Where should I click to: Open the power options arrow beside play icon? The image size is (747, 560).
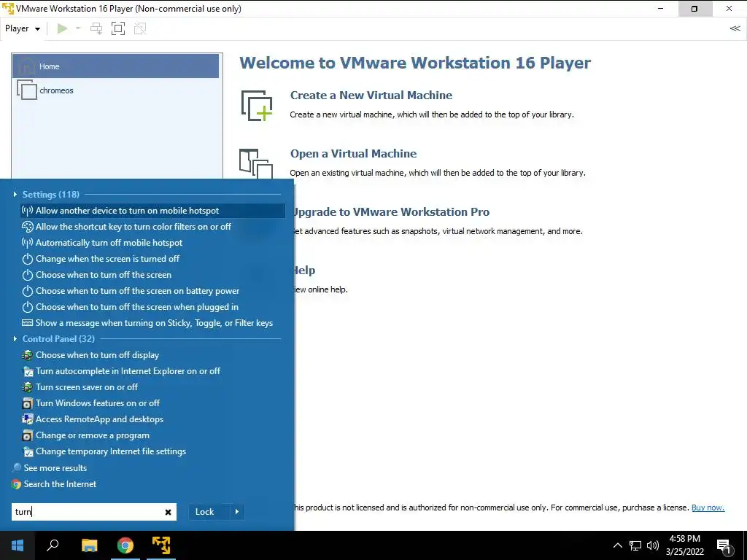[78, 28]
